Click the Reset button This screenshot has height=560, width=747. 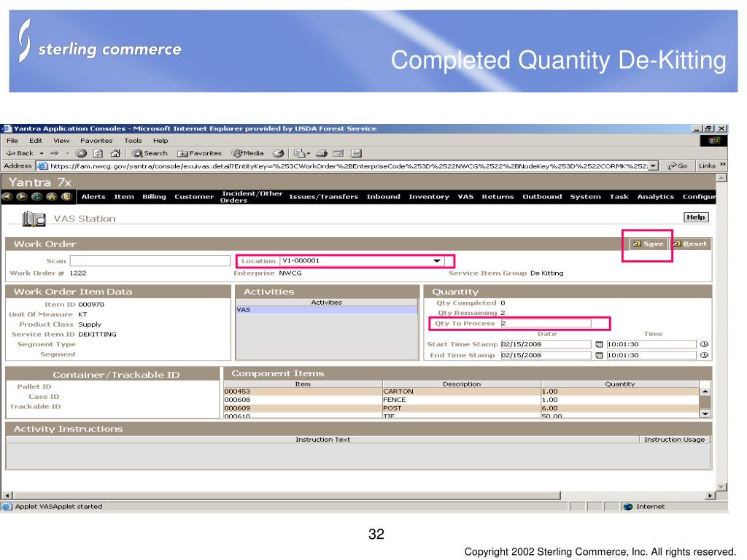(690, 244)
